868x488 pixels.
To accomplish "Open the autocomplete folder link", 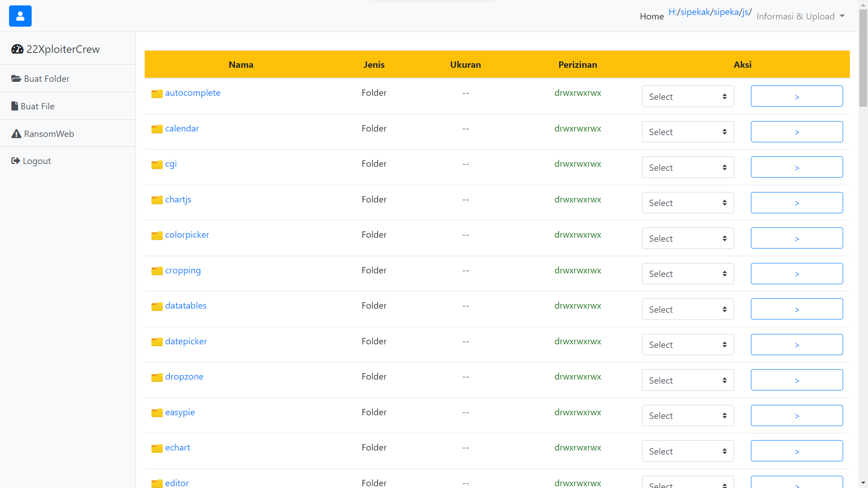I will [193, 93].
